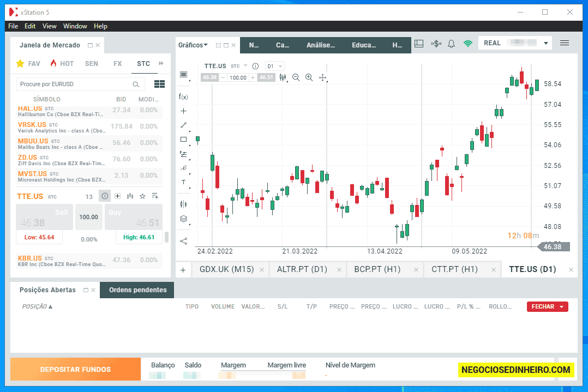Click DEPOSITAR FUNDOS button
Viewport: 588px width, 392px height.
(x=75, y=369)
